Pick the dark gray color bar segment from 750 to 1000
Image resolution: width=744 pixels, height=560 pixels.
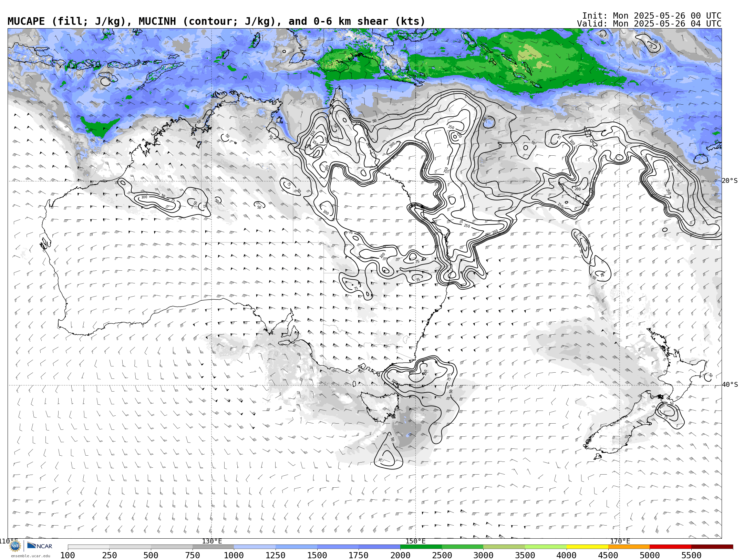213,547
